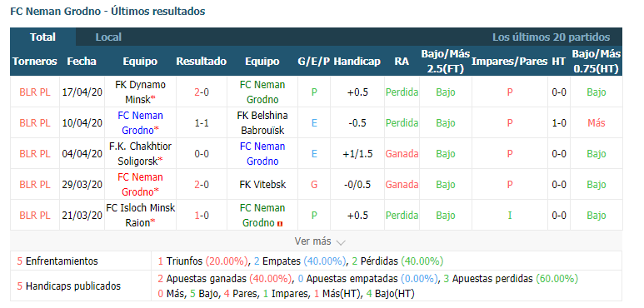The image size is (644, 308).
Task: Click the Los últimos 20 partidos label
Action: pyautogui.click(x=552, y=37)
